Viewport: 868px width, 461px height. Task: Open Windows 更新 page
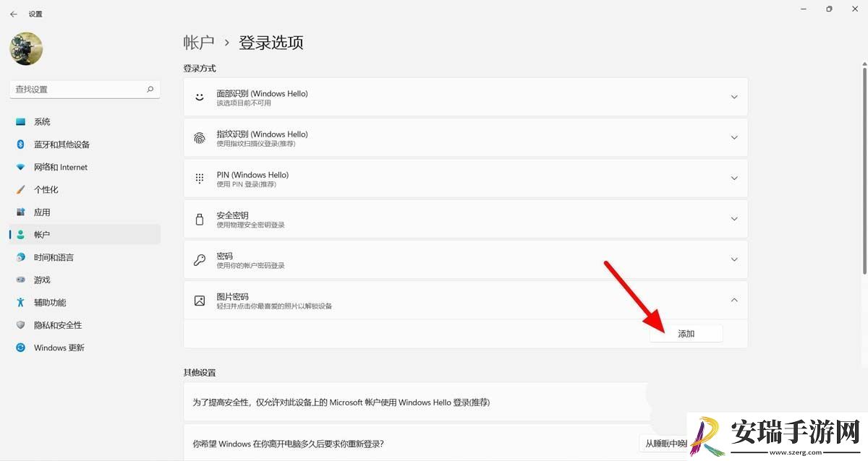(85, 348)
